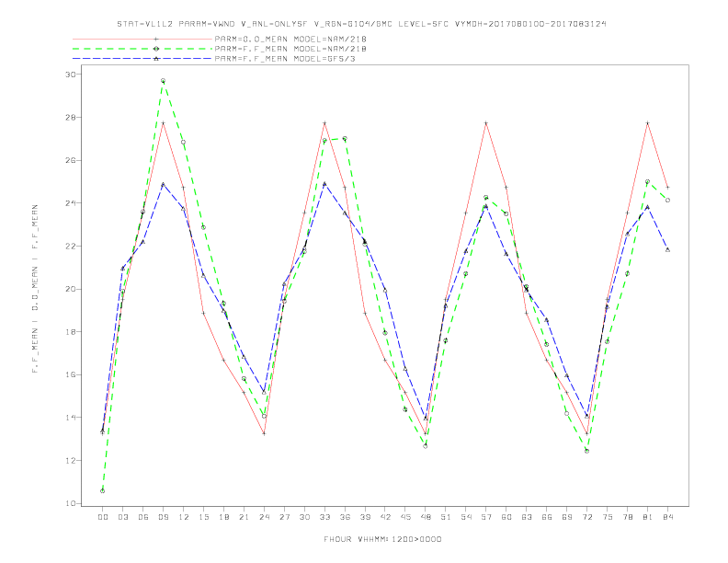The width and height of the screenshot is (728, 563).
Task: Click x-axis forecast hour label 51
Action: coord(446,517)
